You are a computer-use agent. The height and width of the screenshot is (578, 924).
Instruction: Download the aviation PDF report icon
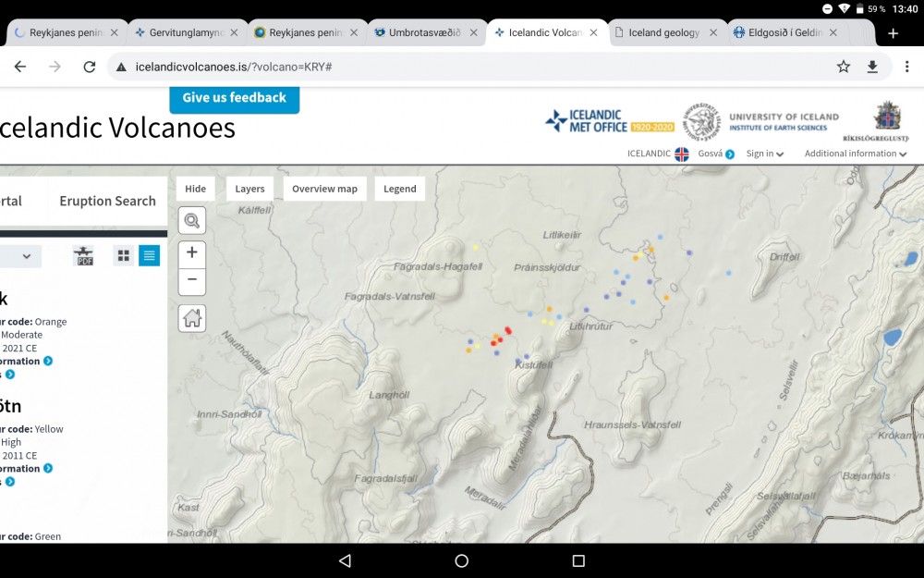point(85,256)
